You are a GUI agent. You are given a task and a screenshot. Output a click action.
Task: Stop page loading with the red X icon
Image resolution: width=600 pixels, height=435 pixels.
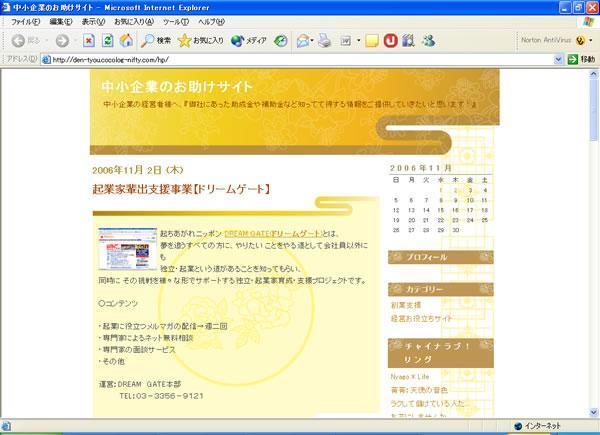pyautogui.click(x=89, y=41)
